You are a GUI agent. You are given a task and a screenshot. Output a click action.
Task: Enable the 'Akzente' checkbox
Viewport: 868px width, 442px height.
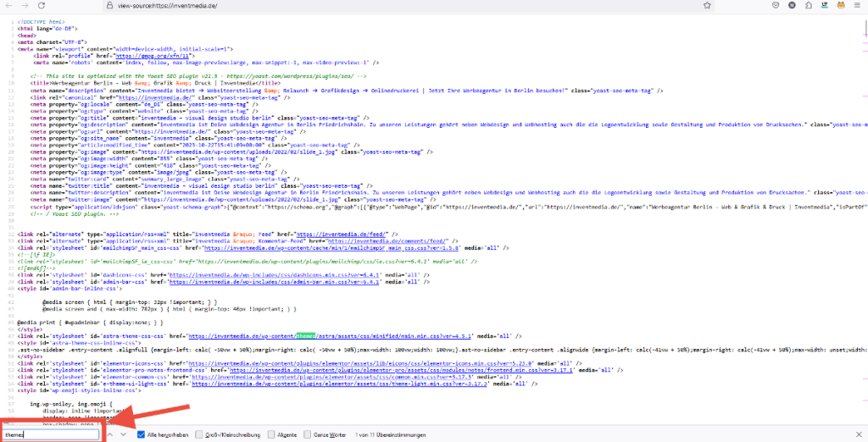(x=271, y=434)
